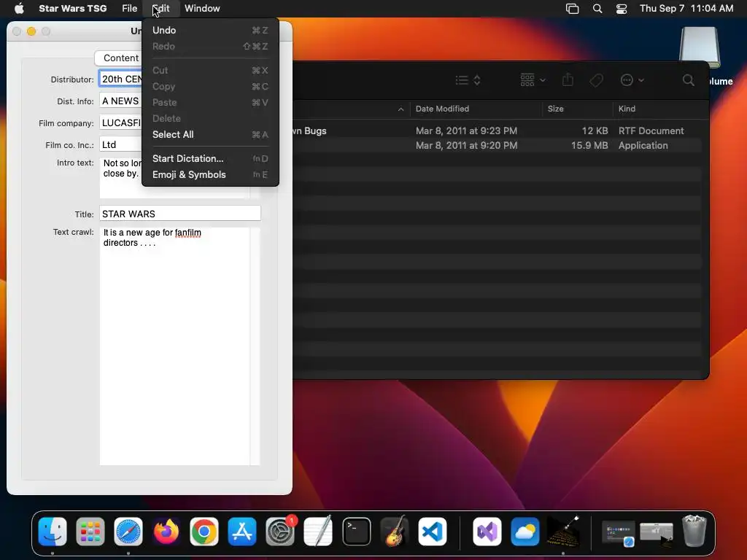This screenshot has width=747, height=560.
Task: Open Terminal from the Dock
Action: tap(356, 532)
